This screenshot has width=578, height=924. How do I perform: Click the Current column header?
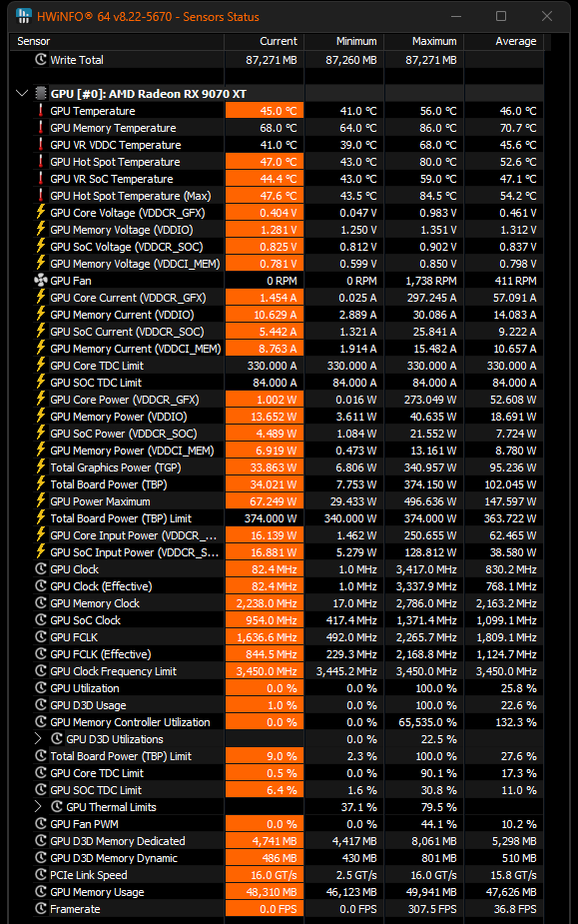[264, 41]
